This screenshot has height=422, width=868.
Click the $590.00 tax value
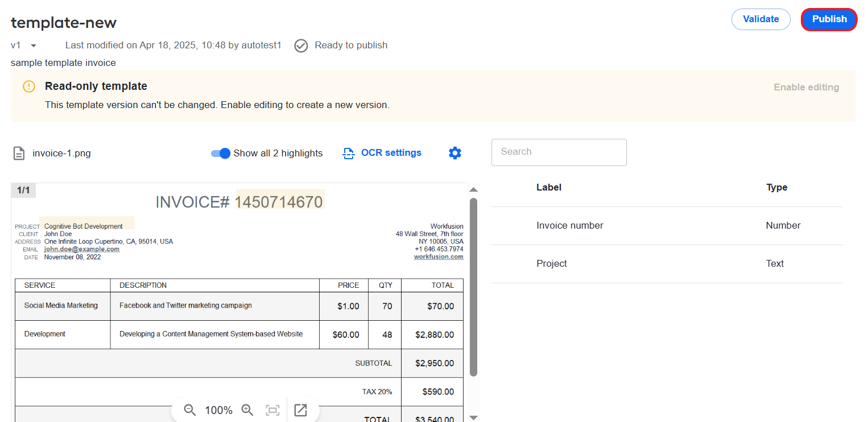439,392
